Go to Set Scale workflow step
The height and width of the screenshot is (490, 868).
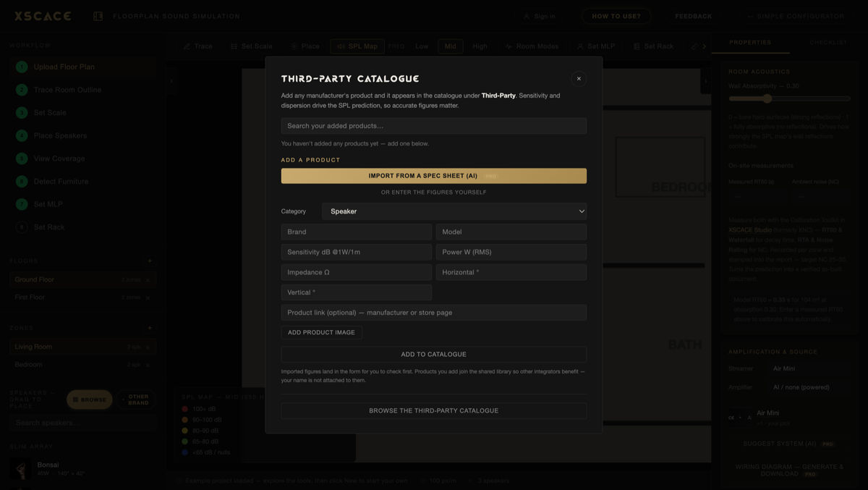pyautogui.click(x=82, y=113)
